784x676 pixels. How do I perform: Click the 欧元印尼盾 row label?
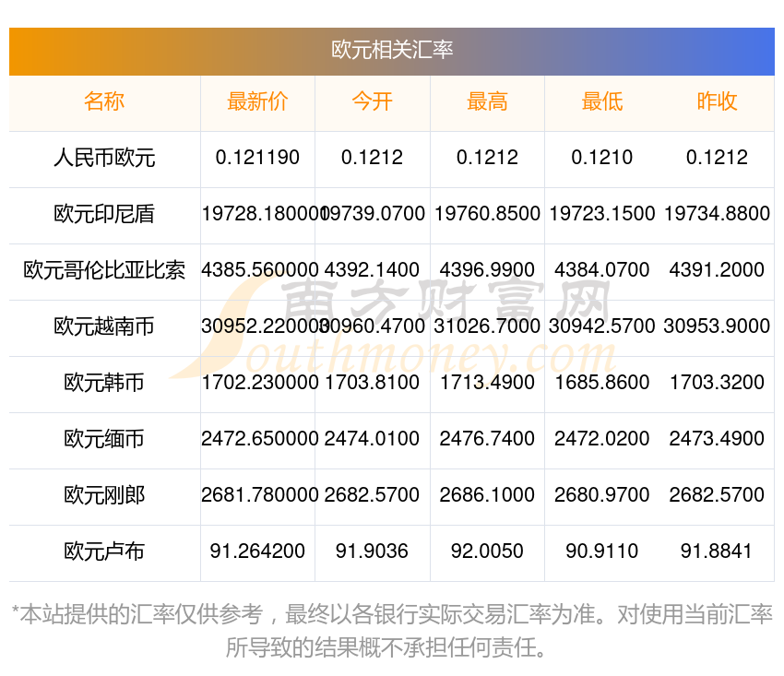pyautogui.click(x=104, y=214)
